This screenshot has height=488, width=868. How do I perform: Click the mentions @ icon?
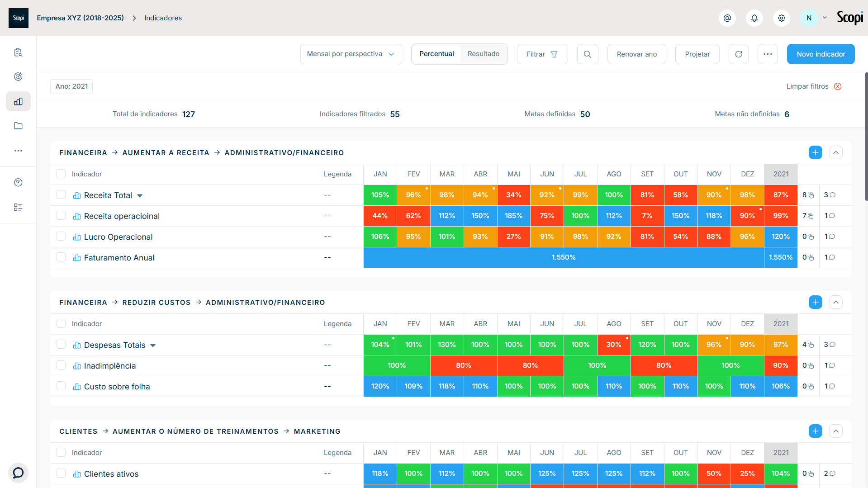(x=727, y=18)
